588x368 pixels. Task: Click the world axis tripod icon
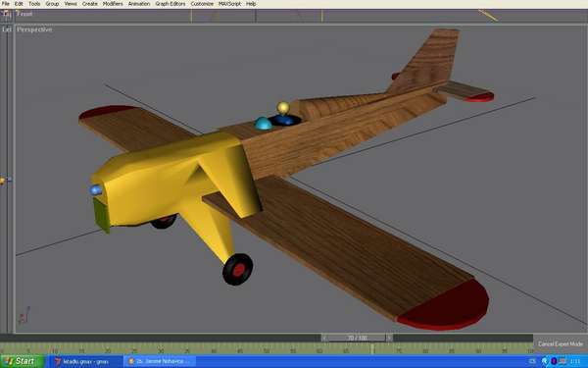point(24,315)
